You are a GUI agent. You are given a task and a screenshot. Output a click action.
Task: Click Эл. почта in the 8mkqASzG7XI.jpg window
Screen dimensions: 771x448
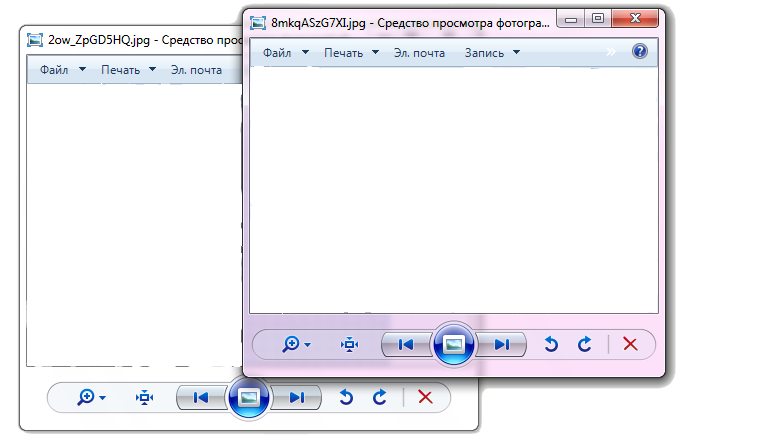[419, 52]
